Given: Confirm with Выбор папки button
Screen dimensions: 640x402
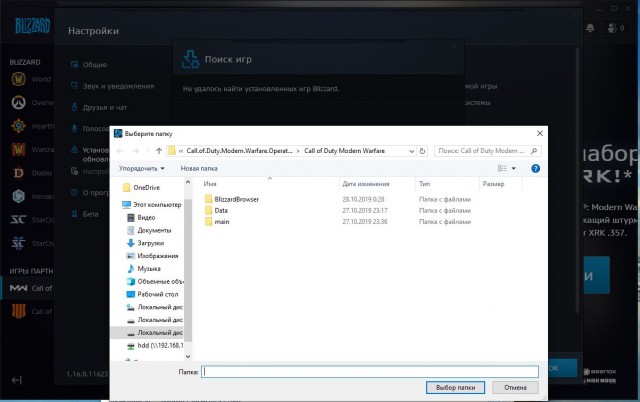Looking at the screenshot, I should (455, 387).
